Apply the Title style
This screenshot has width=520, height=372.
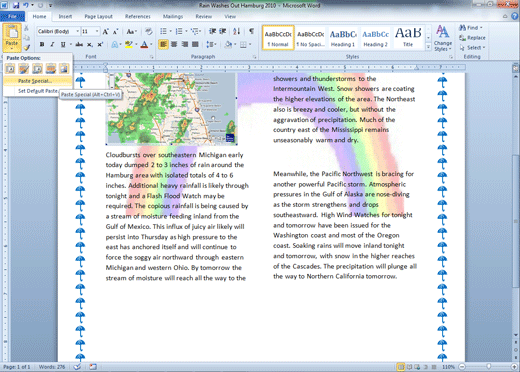click(408, 38)
